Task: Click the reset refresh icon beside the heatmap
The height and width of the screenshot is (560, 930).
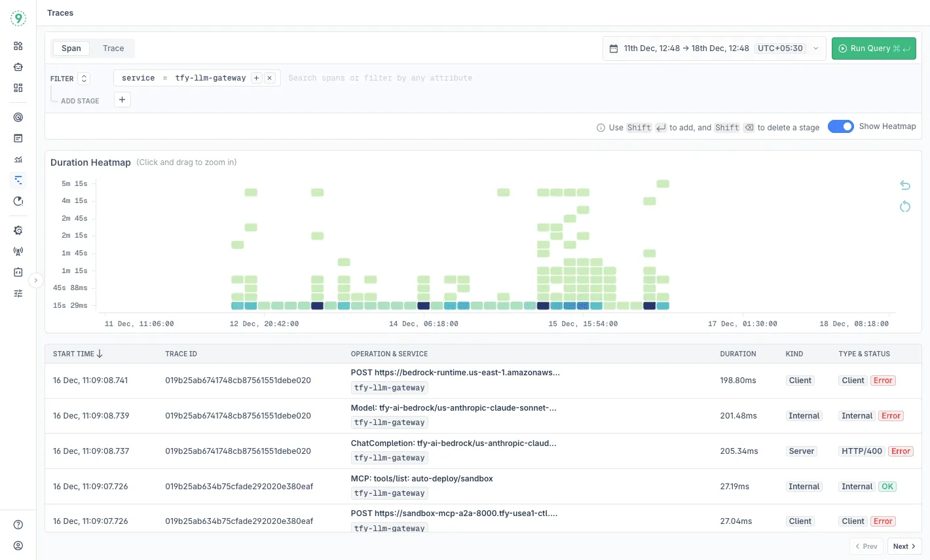Action: point(905,206)
